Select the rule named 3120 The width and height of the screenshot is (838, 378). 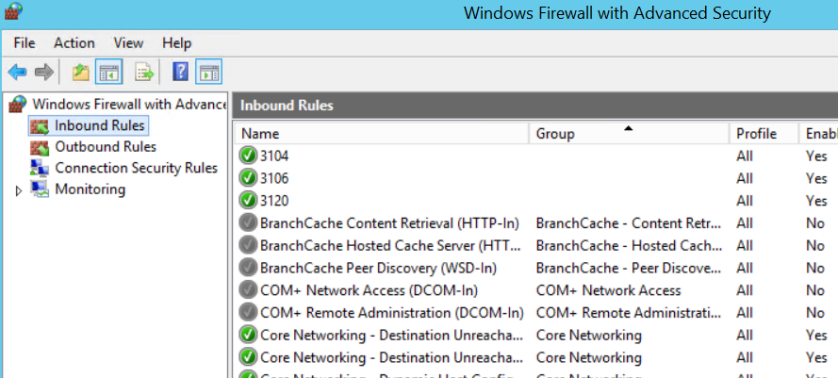274,200
